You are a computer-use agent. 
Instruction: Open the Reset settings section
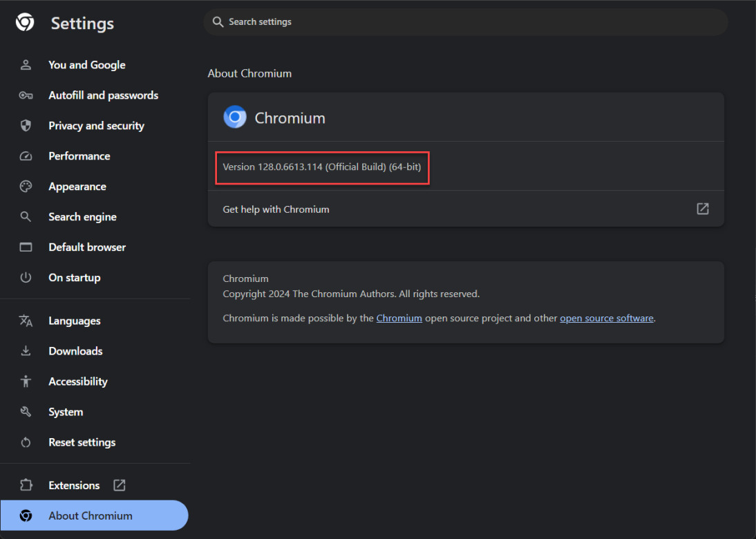(82, 442)
